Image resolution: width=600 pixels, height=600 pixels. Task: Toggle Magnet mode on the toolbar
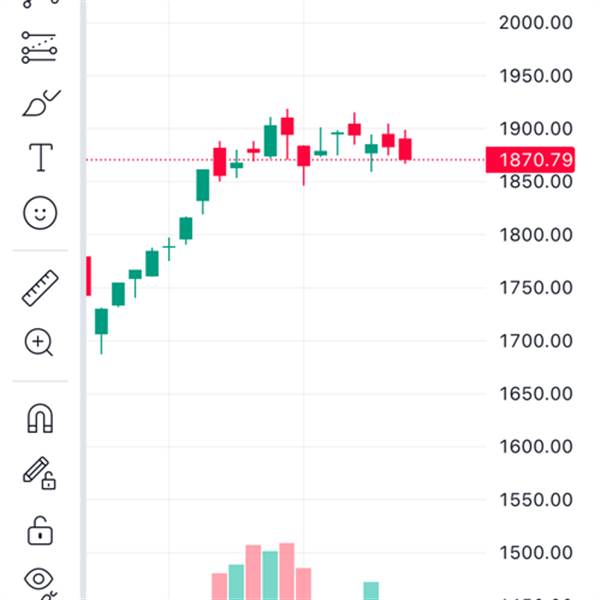[x=40, y=419]
